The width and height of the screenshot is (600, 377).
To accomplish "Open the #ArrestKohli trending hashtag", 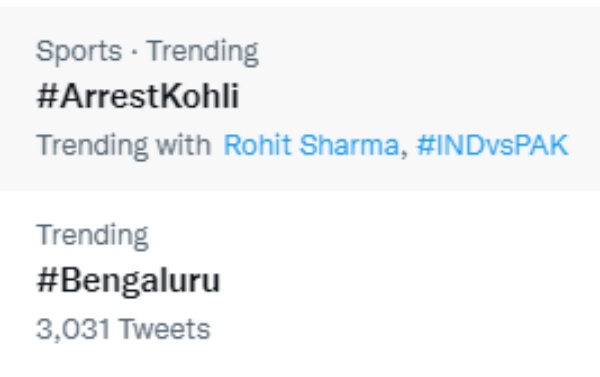I will click(x=138, y=96).
